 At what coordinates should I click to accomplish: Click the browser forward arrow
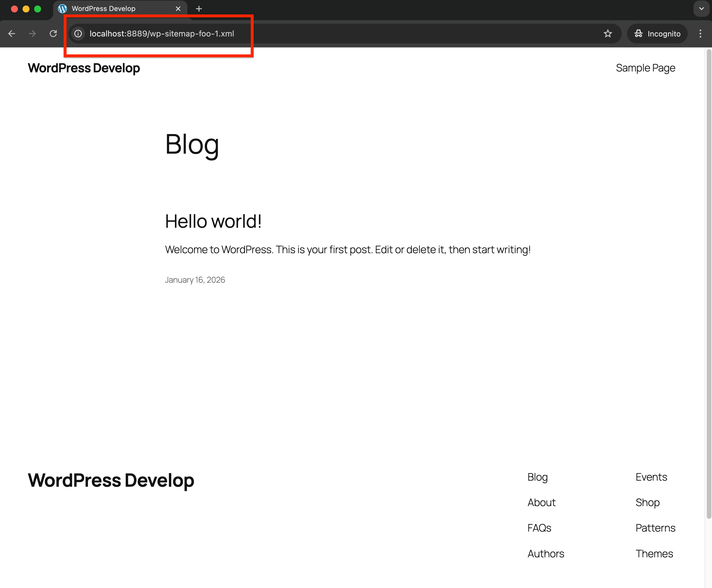32,34
